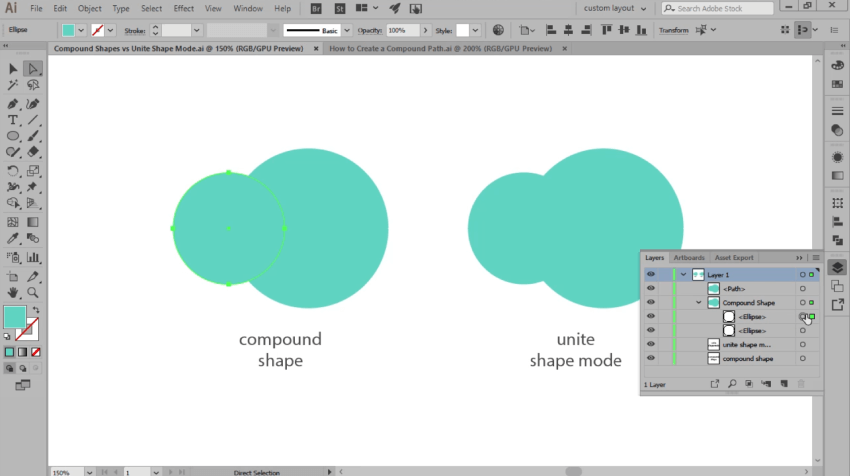Toggle visibility of the <Path> layer
The height and width of the screenshot is (476, 850).
pyautogui.click(x=651, y=288)
